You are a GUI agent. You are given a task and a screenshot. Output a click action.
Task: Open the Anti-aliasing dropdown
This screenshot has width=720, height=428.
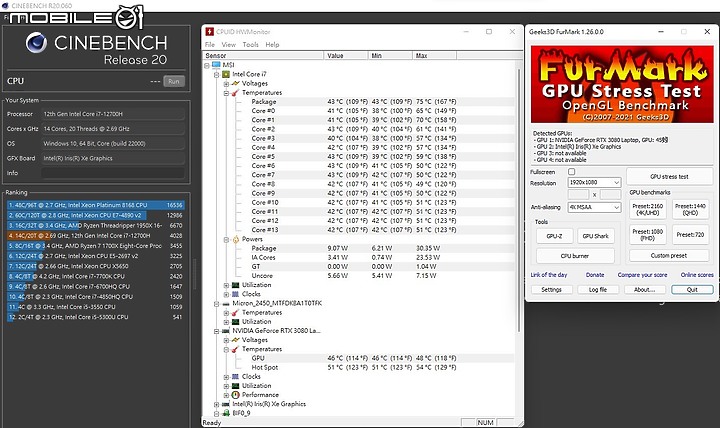[x=594, y=207]
